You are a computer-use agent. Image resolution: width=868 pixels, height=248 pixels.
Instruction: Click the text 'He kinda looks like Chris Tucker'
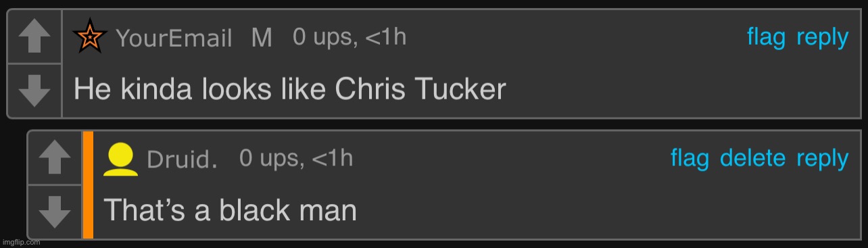pos(289,89)
